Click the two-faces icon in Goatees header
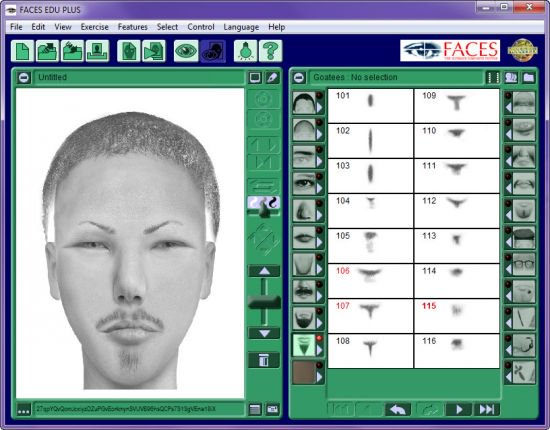550x430 pixels. tap(511, 78)
